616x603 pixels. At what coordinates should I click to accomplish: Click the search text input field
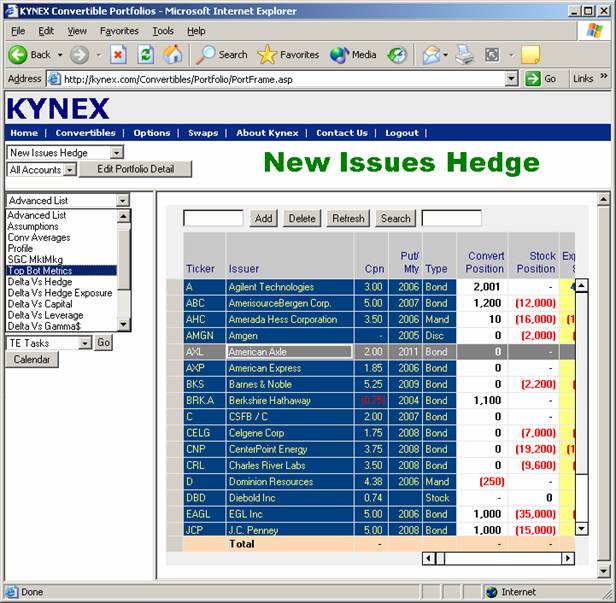(451, 218)
